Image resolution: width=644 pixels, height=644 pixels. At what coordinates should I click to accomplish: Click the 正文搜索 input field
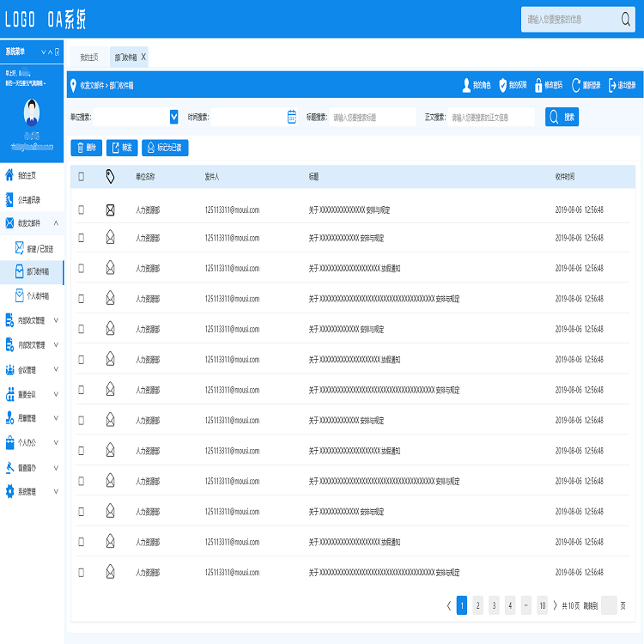(x=491, y=117)
